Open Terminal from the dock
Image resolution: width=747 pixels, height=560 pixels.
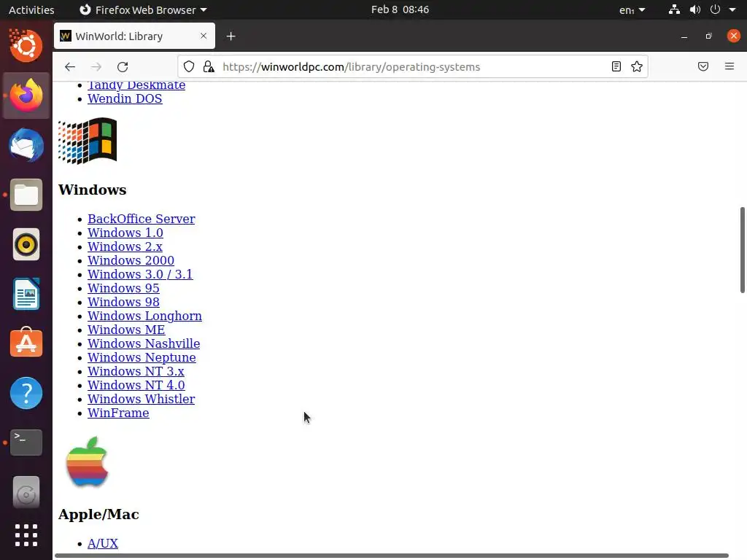[x=26, y=443]
